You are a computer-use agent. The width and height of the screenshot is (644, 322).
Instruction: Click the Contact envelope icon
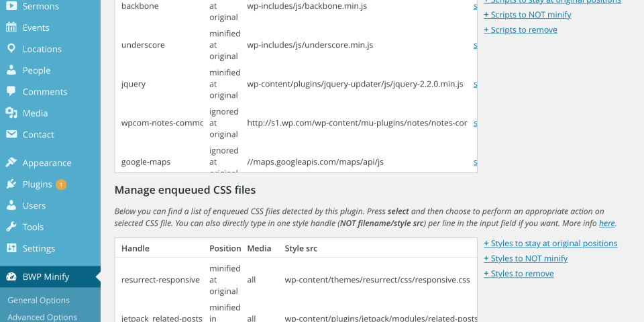(x=11, y=134)
